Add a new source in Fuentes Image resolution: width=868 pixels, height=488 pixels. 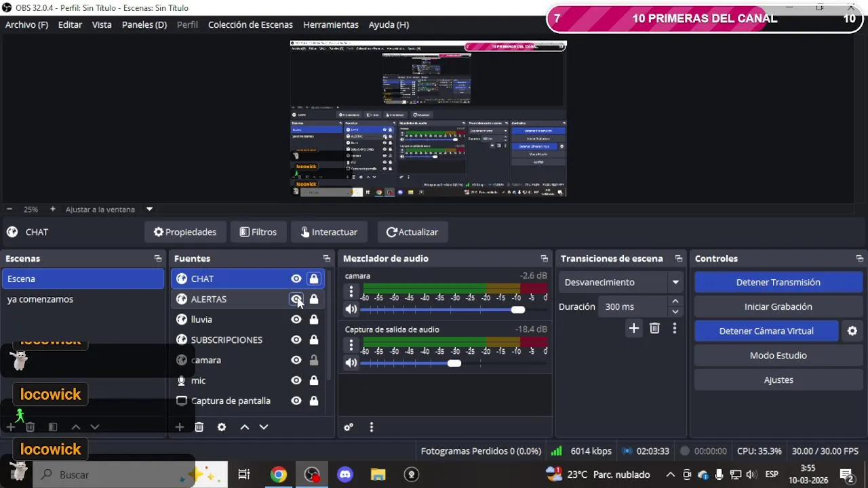tap(179, 427)
